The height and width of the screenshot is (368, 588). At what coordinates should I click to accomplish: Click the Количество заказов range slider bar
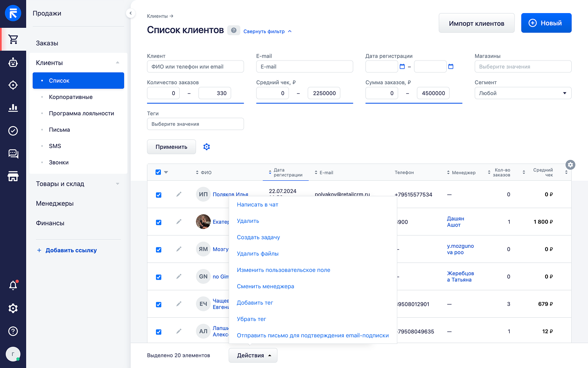pos(195,103)
